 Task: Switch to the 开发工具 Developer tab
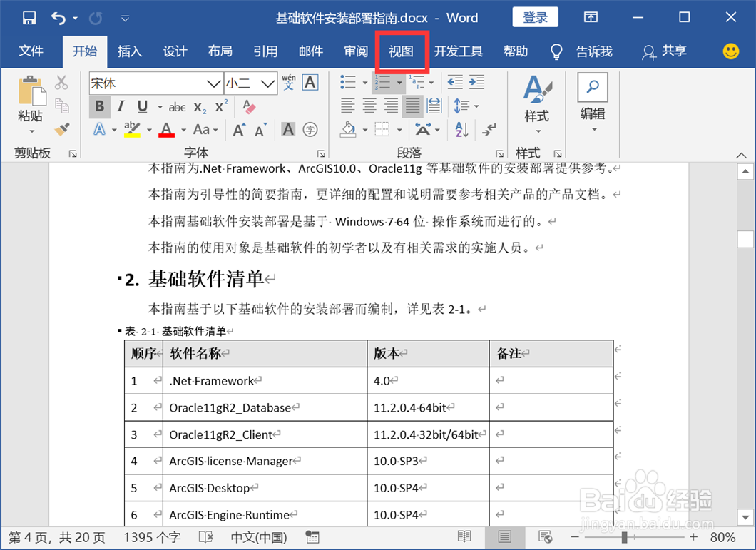[458, 51]
